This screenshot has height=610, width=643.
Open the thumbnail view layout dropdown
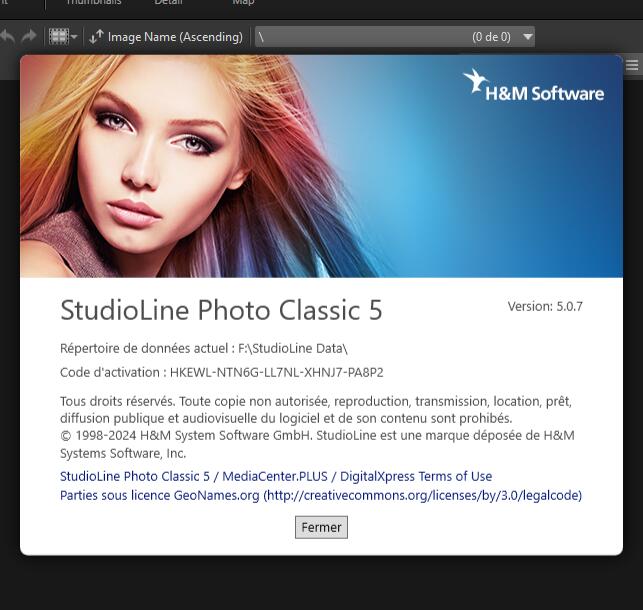coord(63,37)
